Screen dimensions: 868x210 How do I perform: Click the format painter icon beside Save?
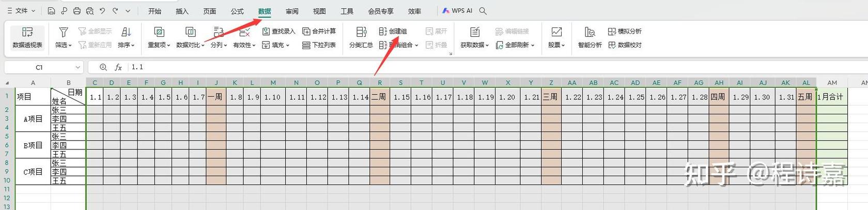(64, 11)
